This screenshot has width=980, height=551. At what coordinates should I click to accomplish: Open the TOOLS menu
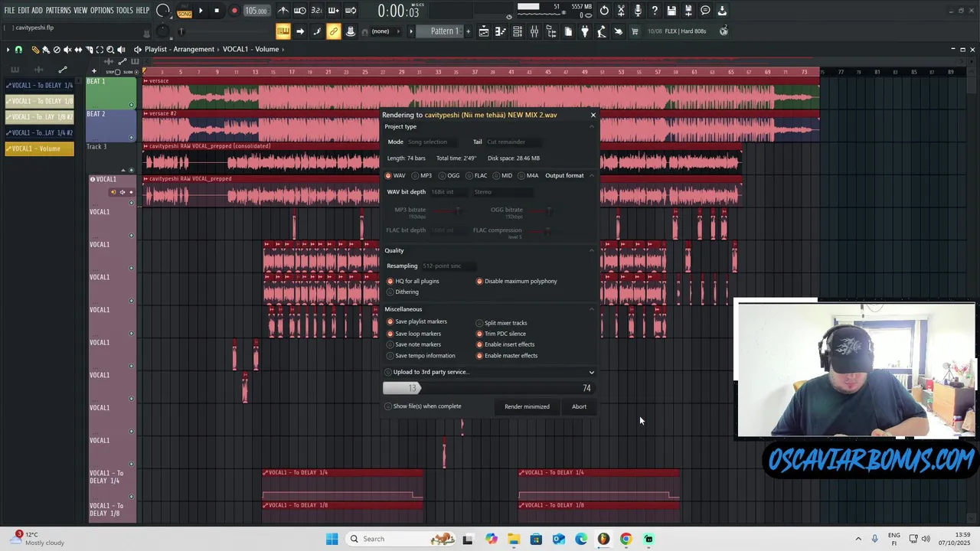coord(125,11)
